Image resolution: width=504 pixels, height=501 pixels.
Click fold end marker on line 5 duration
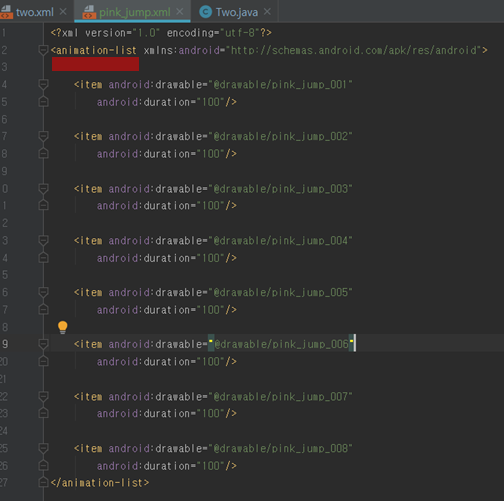tap(43, 101)
